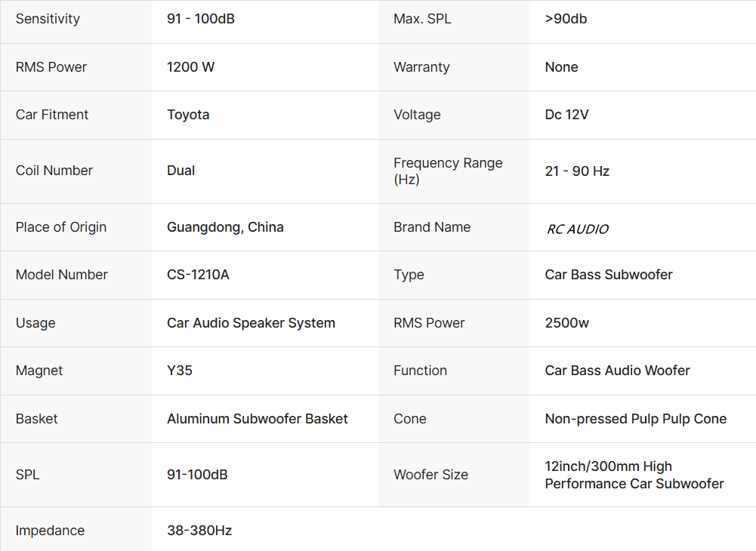Click the Car Bass Subwoofer type value
The width and height of the screenshot is (756, 551).
point(609,275)
